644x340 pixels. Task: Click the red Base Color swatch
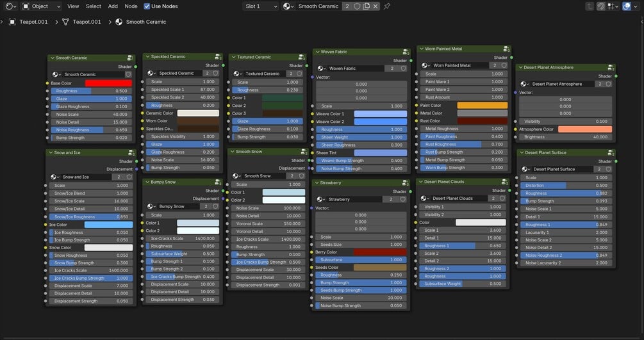pos(108,83)
